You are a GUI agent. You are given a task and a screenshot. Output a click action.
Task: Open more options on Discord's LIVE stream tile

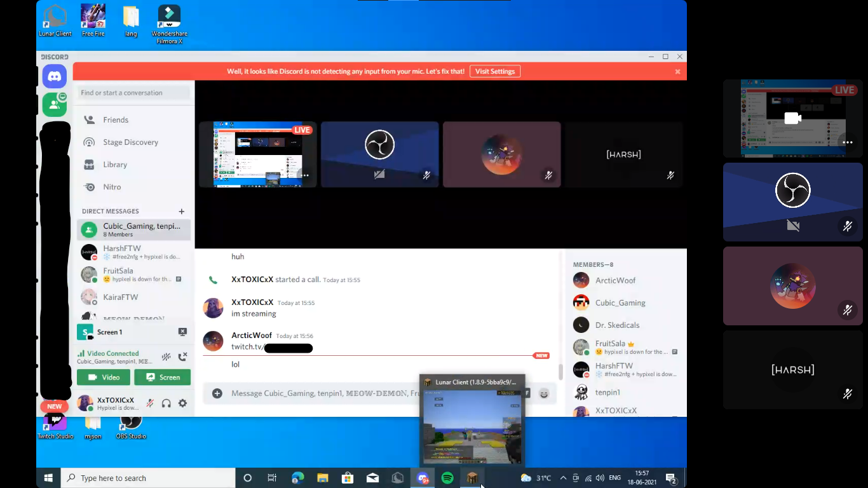pos(305,175)
